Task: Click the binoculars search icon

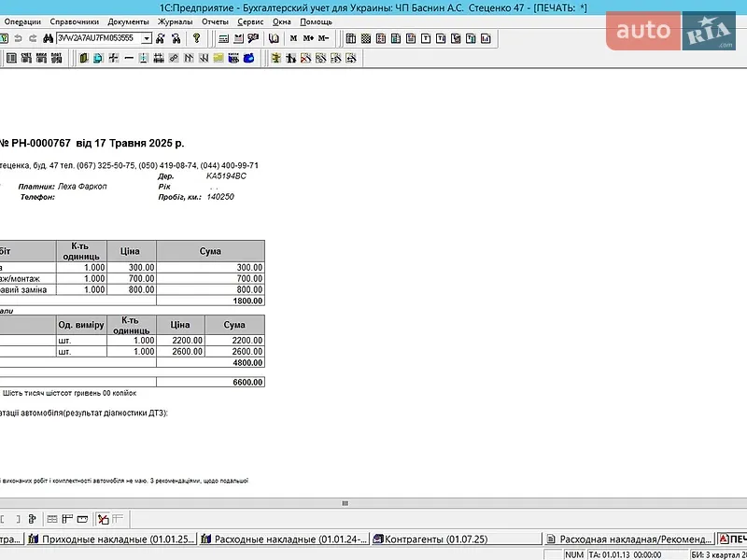Action: tap(49, 38)
